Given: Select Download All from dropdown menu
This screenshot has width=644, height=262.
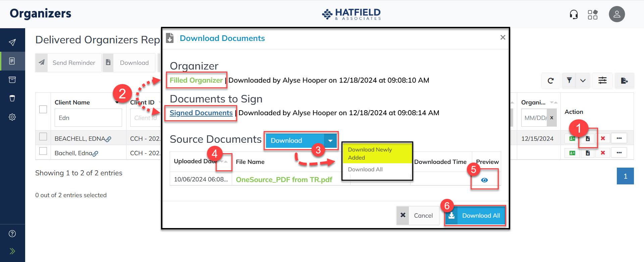Looking at the screenshot, I should 365,170.
